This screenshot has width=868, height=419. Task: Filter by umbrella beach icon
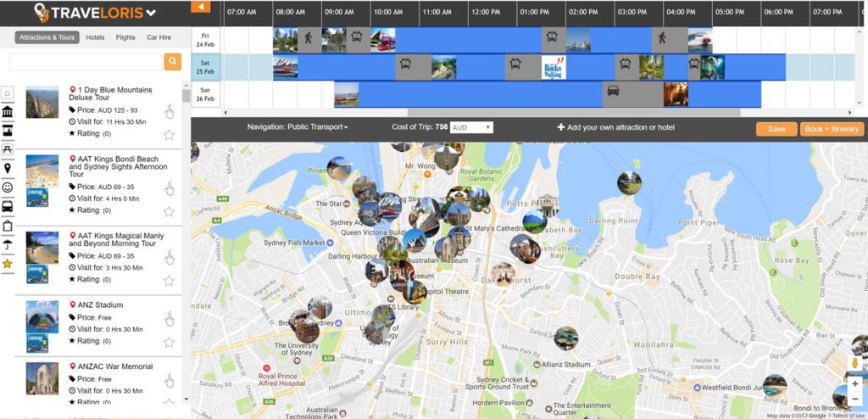pyautogui.click(x=7, y=244)
